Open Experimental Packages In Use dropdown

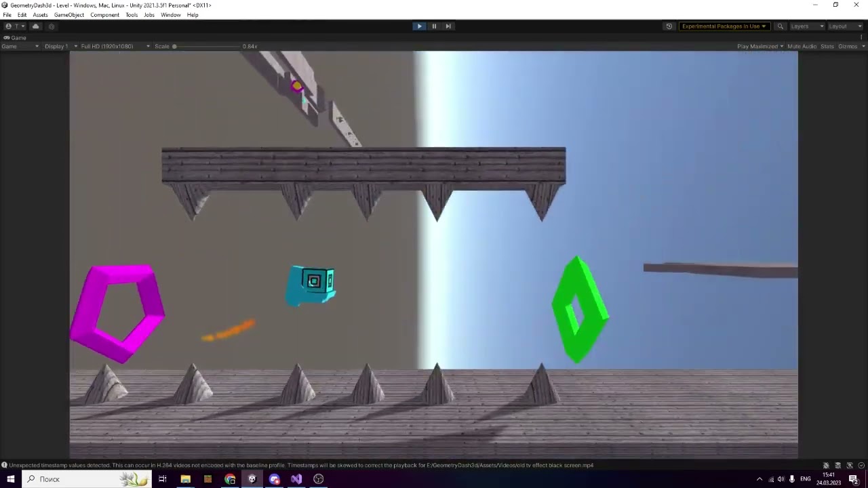[x=724, y=26]
